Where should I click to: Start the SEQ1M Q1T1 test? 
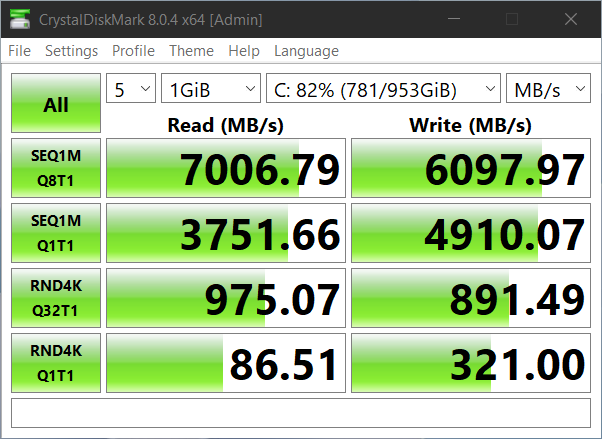tap(56, 233)
